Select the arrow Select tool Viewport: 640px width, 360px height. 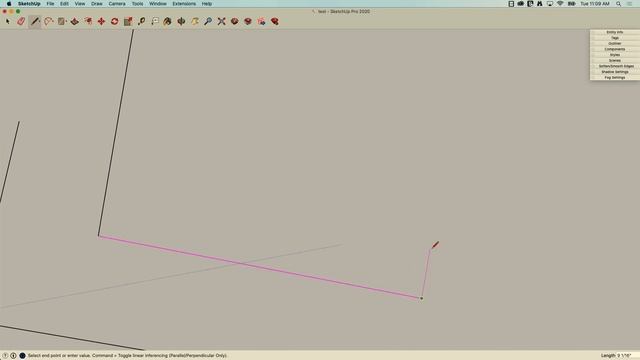click(8, 21)
